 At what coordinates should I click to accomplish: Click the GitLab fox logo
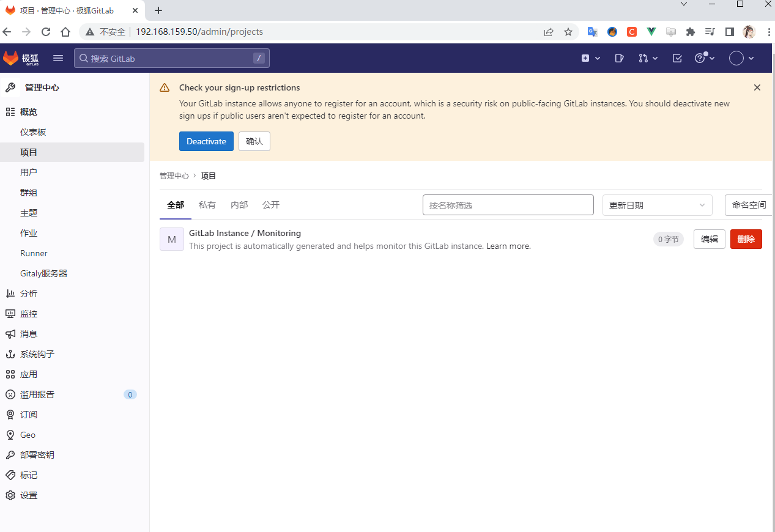(x=10, y=58)
